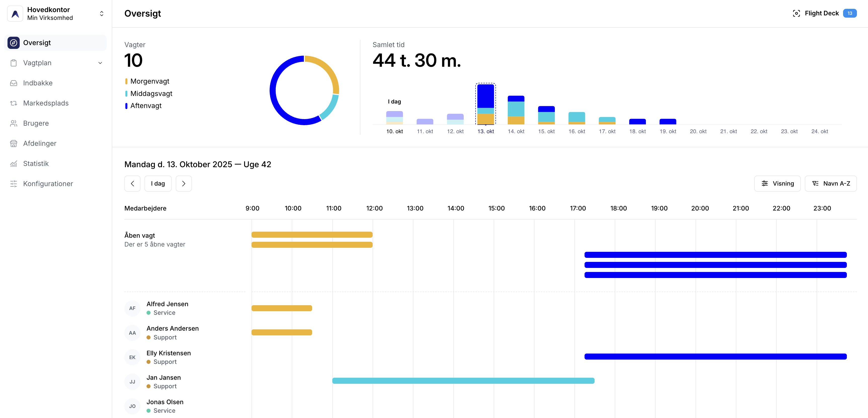Select the 14. okt bar in chart
Image resolution: width=868 pixels, height=418 pixels.
[516, 110]
